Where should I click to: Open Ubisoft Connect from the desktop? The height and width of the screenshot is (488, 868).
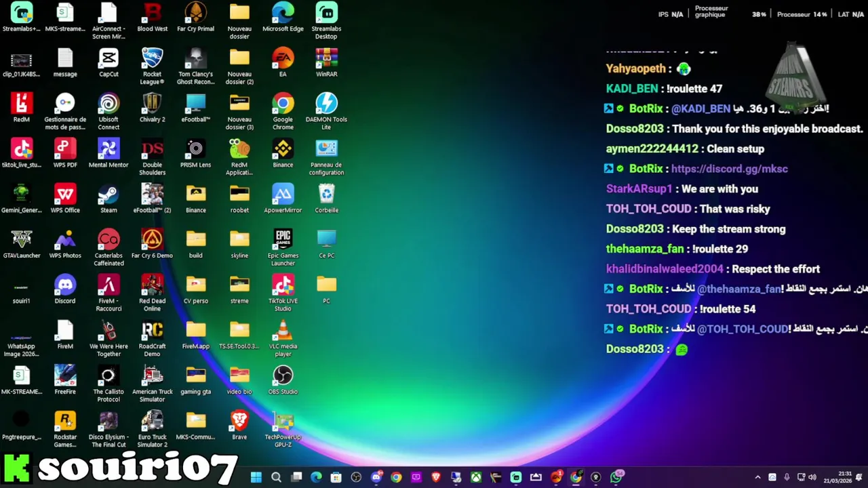coord(108,111)
